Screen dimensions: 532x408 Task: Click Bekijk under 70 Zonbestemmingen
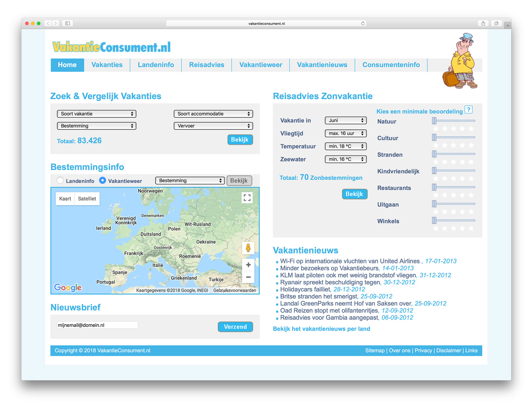355,194
